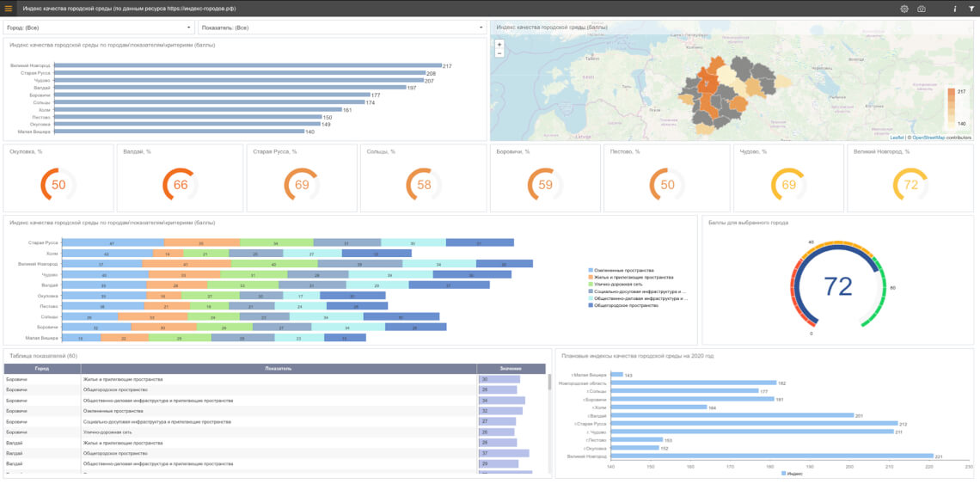980x490 pixels.
Task: Toggle Общественно-деловая инфраструктура legend entry
Action: 639,299
